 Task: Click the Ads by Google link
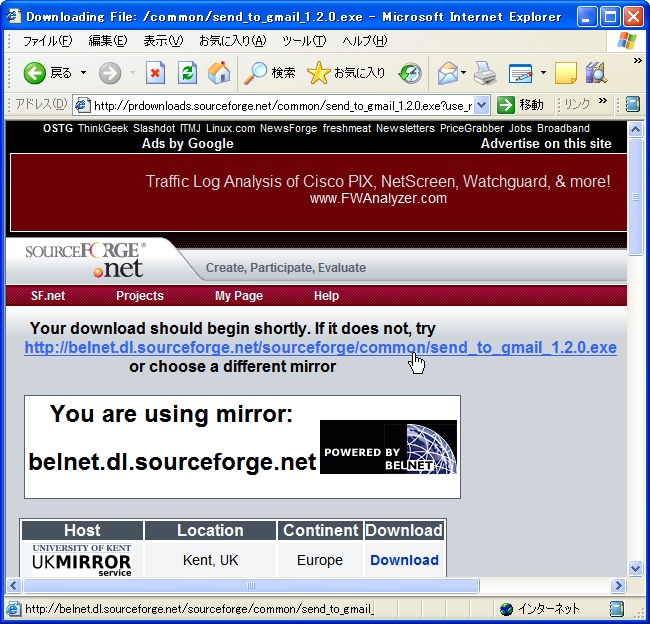click(x=187, y=143)
